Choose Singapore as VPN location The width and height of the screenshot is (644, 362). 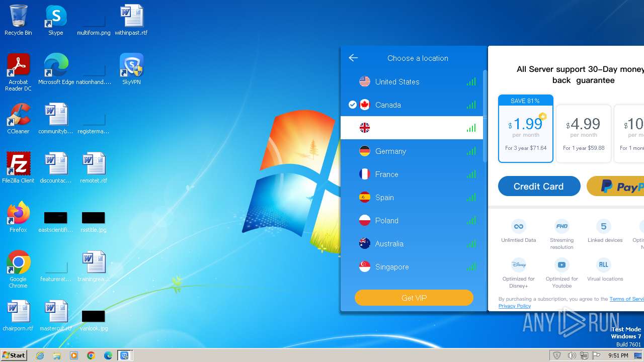pos(412,266)
